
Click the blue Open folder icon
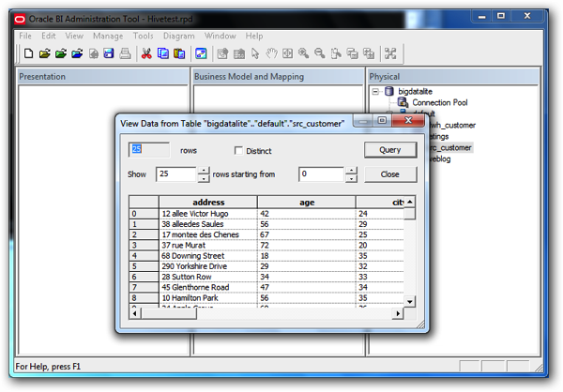coord(77,53)
